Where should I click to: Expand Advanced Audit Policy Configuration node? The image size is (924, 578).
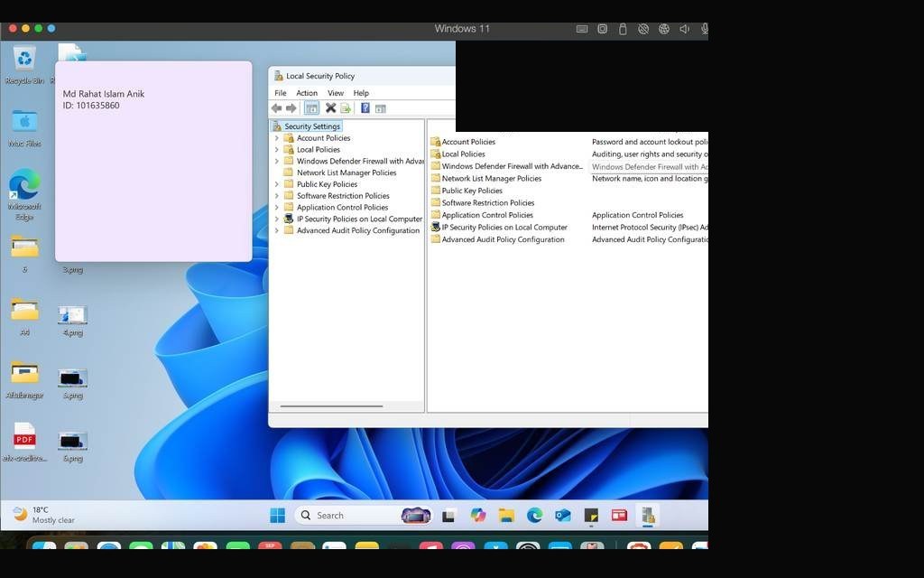(277, 230)
